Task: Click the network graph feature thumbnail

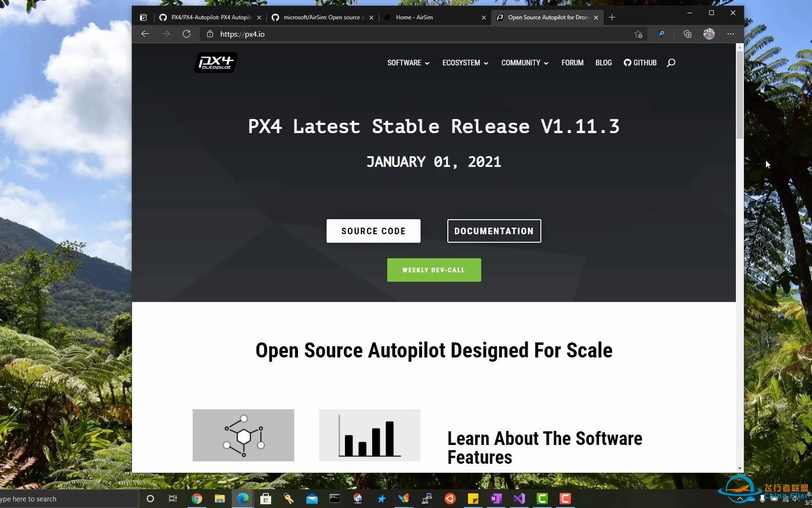Action: (x=243, y=435)
